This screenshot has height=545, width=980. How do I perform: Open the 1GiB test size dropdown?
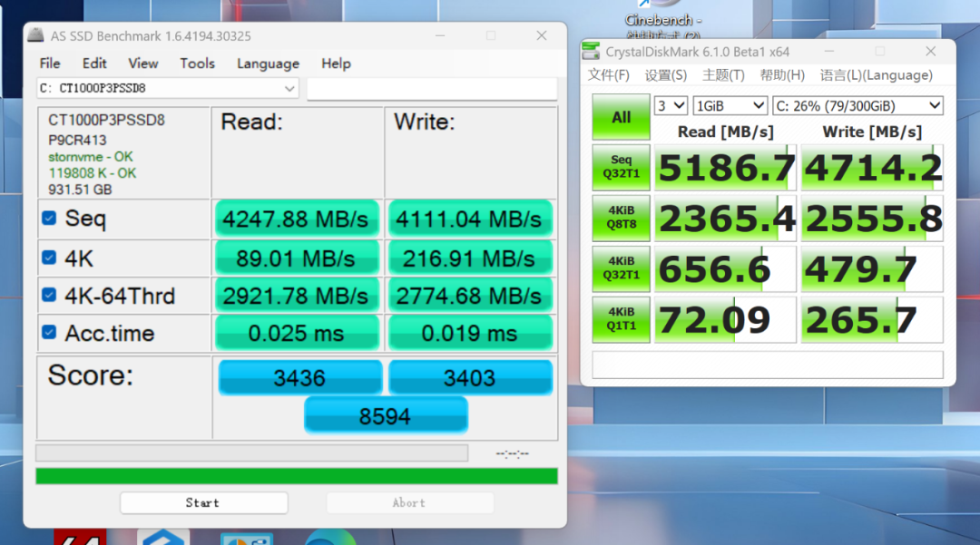730,105
